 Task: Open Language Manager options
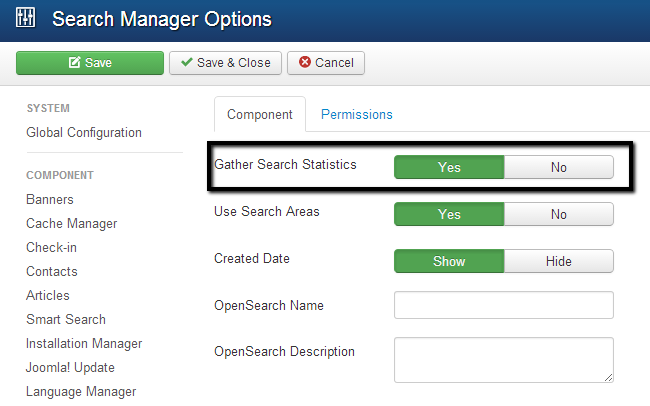tap(81, 391)
